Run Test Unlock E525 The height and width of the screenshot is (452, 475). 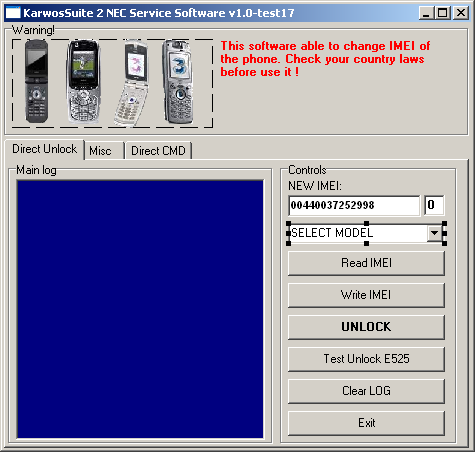[x=366, y=359]
